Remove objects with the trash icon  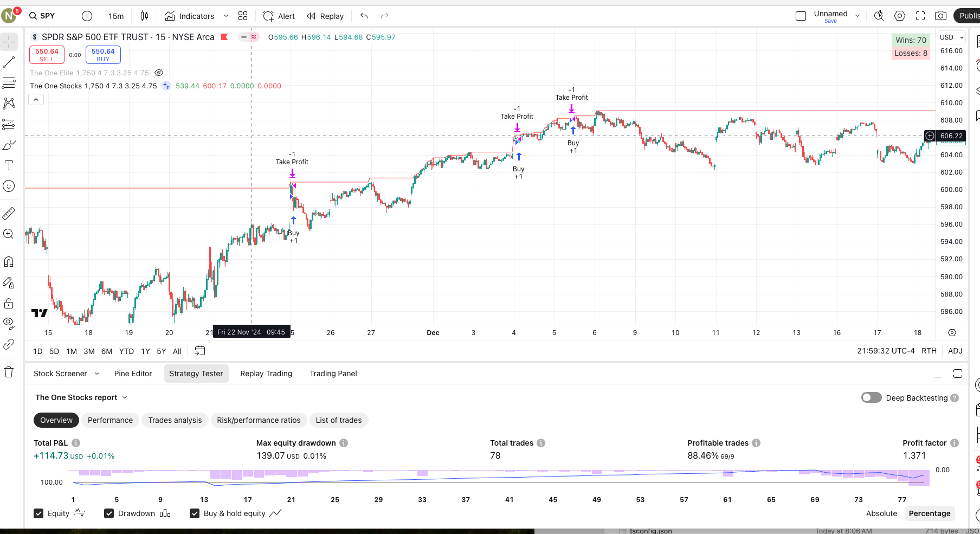tap(9, 372)
